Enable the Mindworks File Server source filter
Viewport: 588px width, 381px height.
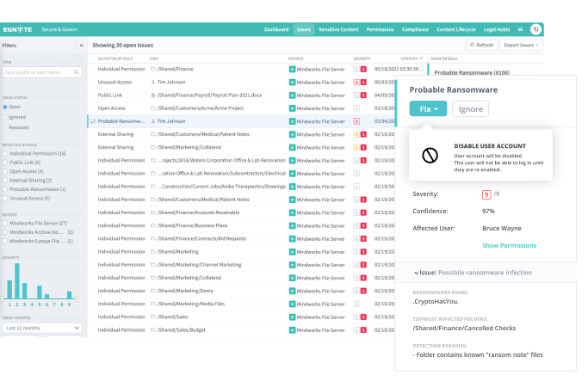(x=4, y=223)
